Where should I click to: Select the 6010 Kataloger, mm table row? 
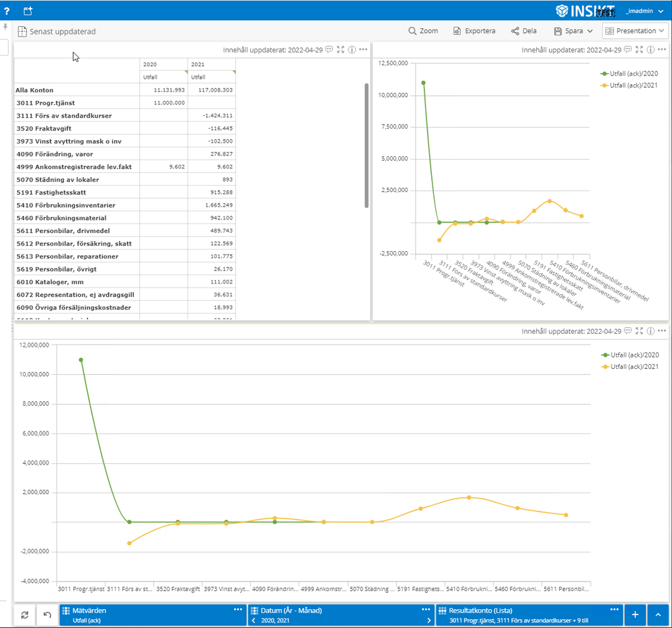[x=124, y=282]
